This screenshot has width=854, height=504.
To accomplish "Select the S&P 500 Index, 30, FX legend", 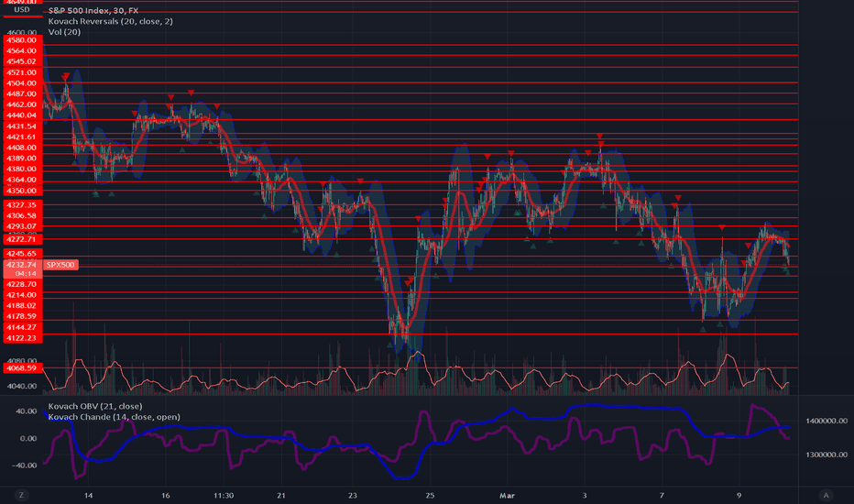I will point(93,10).
